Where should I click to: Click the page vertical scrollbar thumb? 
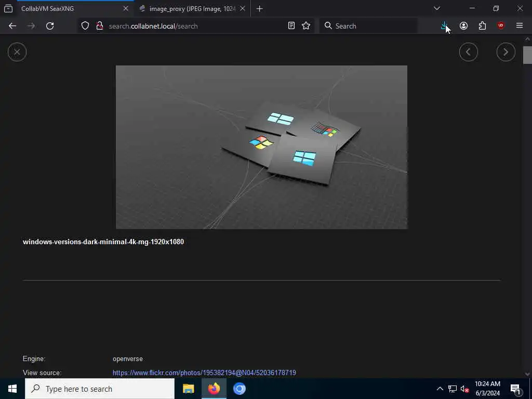point(527,55)
